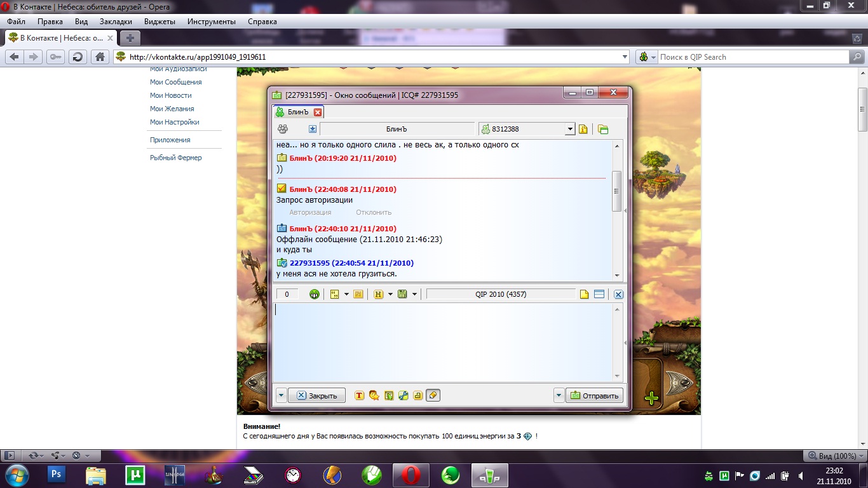
Task: Click the Отклонить link in the chat
Action: (x=374, y=212)
